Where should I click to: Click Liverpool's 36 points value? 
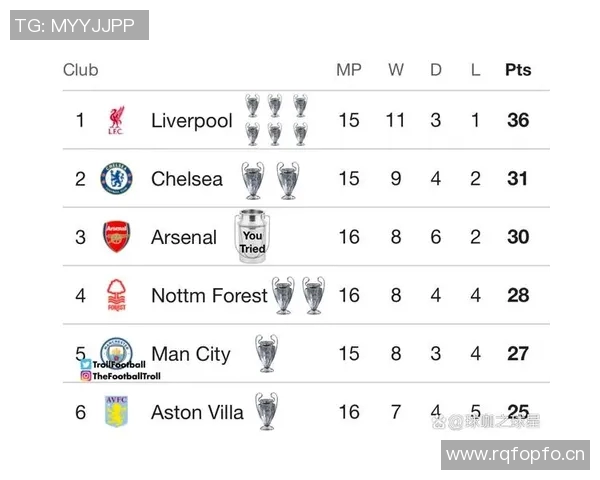(x=518, y=121)
